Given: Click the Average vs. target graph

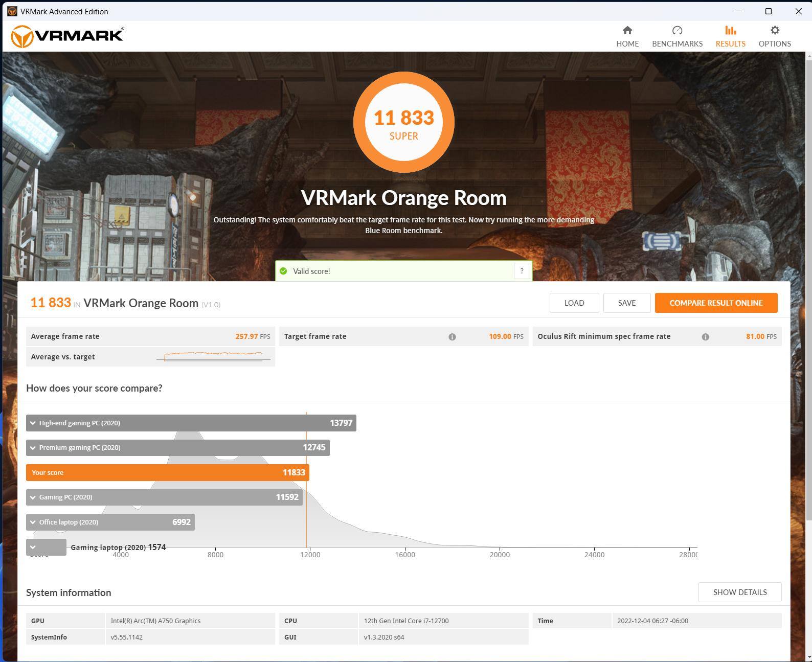Looking at the screenshot, I should click(213, 356).
